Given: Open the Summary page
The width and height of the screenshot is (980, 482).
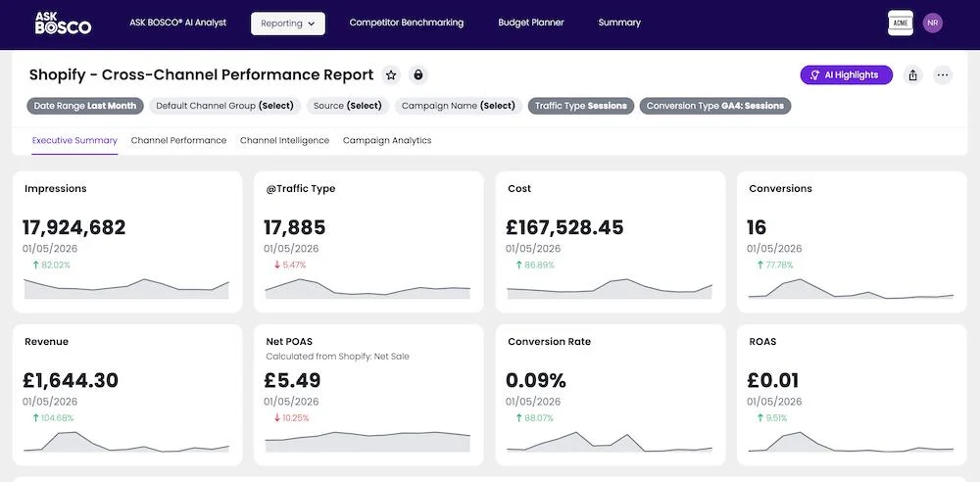Looking at the screenshot, I should coord(619,23).
